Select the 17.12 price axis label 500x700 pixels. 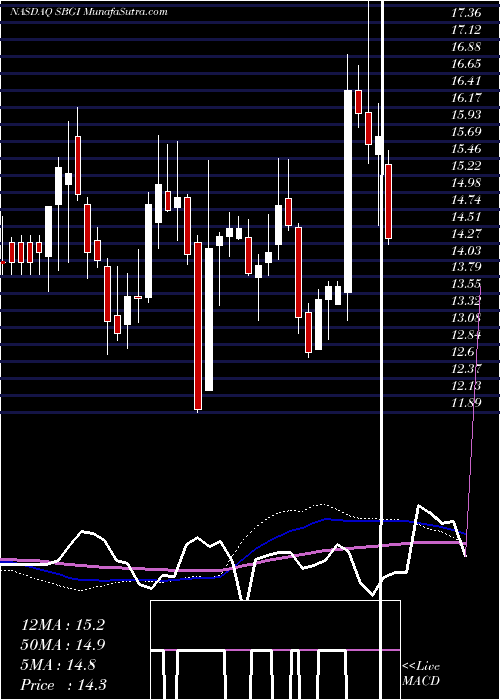466,29
